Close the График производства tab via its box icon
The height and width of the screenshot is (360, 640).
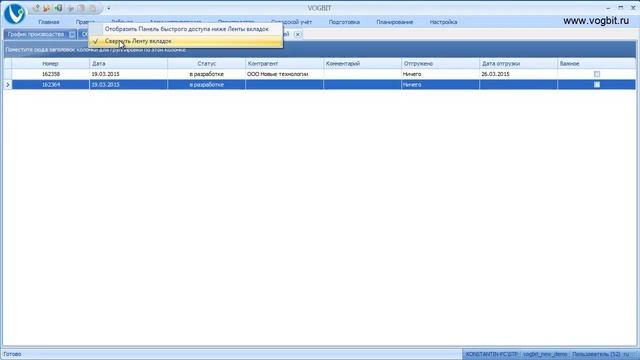(x=72, y=34)
